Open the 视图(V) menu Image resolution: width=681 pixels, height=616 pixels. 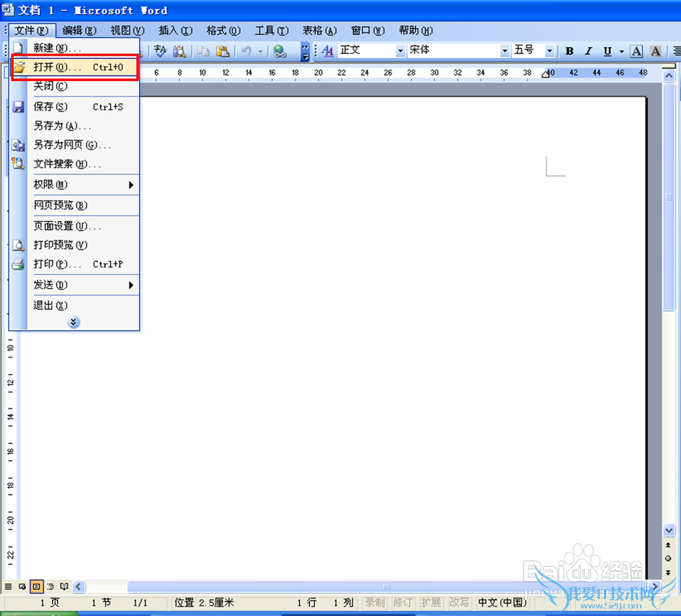pyautogui.click(x=127, y=31)
